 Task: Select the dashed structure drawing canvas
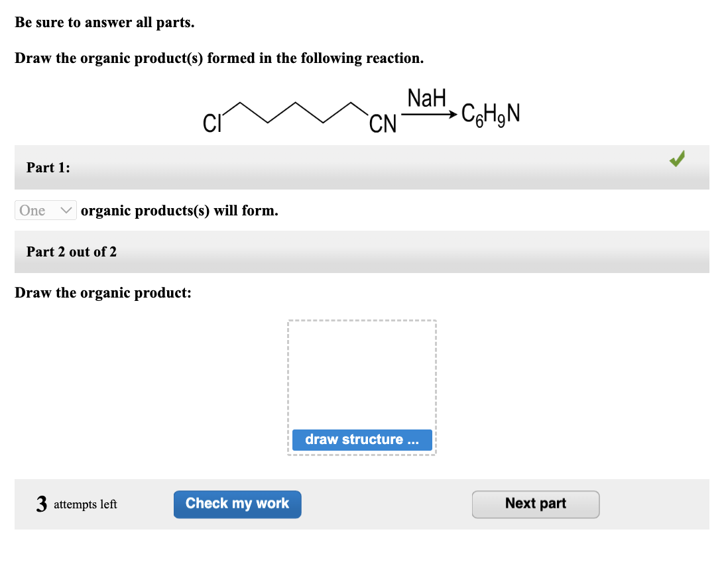coord(362,371)
